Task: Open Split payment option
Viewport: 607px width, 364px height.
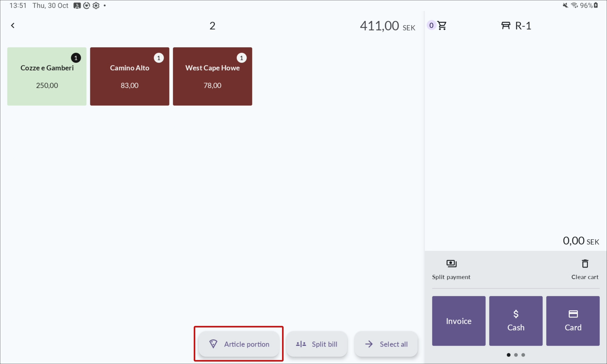Action: tap(451, 269)
